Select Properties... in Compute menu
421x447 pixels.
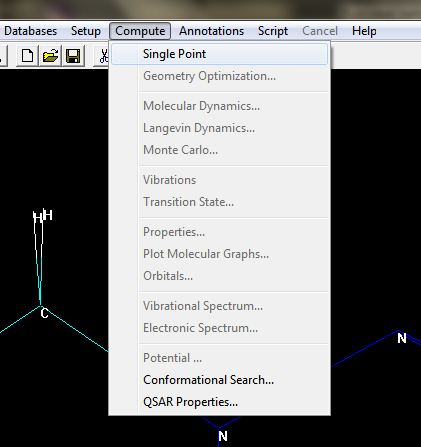coord(220,232)
